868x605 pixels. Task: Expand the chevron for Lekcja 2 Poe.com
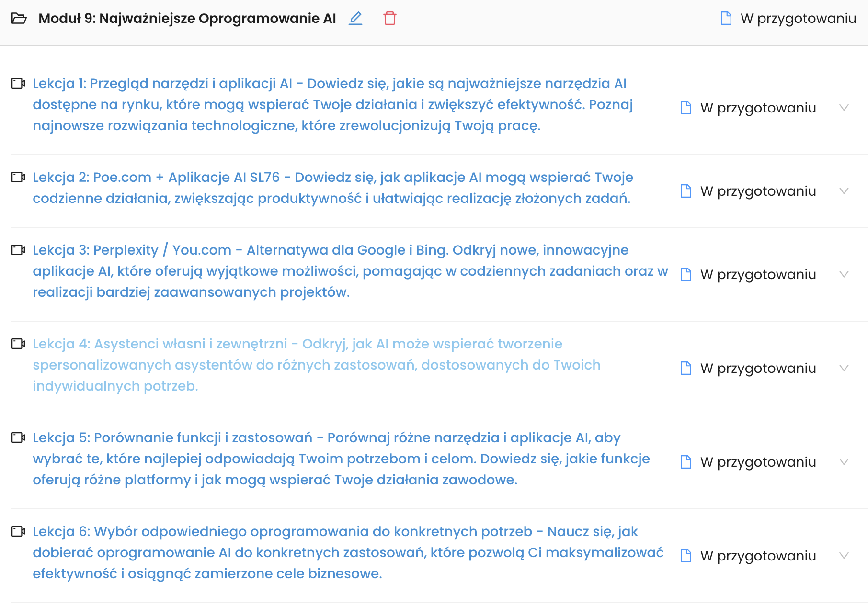[x=844, y=191]
